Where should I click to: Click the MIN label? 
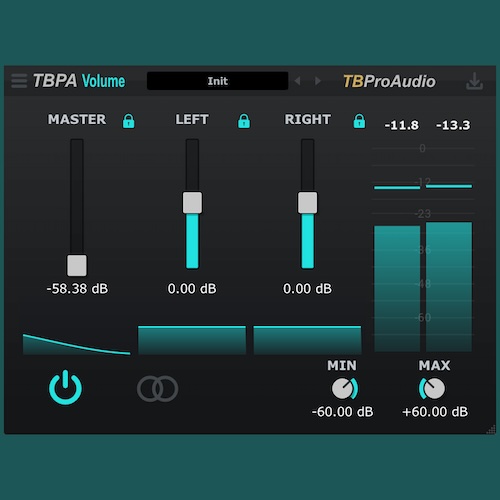pos(342,366)
